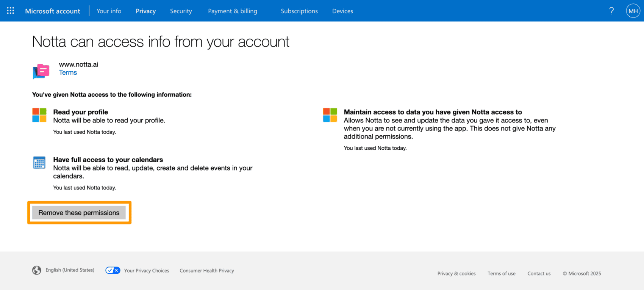Change language English (United States)
This screenshot has height=290, width=644.
point(70,270)
